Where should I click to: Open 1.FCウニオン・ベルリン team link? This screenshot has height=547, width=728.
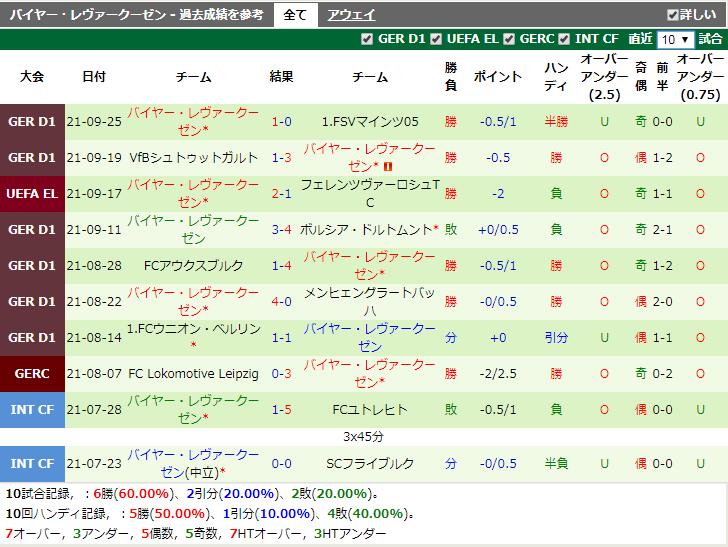click(193, 329)
